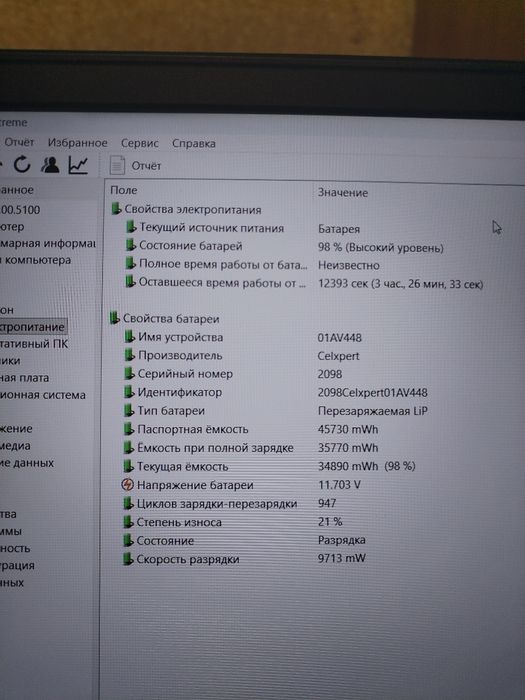Click the value 11.703 V
This screenshot has height=700, width=525.
pyautogui.click(x=339, y=485)
